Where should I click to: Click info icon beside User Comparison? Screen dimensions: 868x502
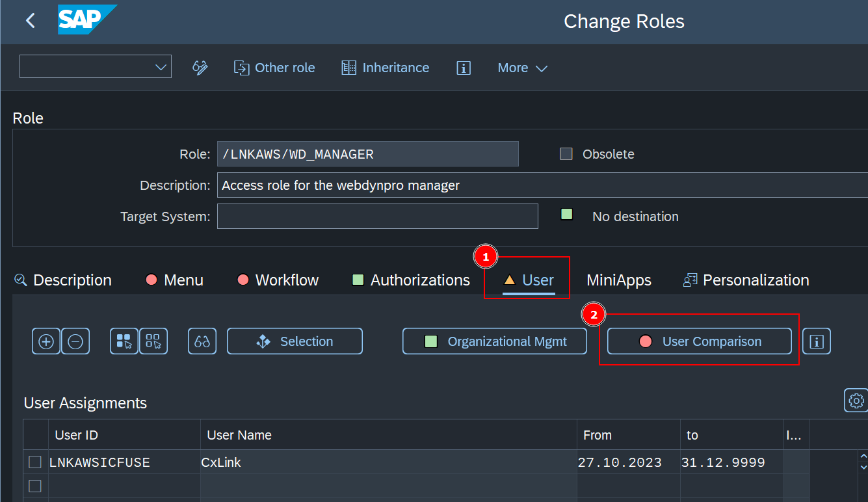tap(817, 341)
